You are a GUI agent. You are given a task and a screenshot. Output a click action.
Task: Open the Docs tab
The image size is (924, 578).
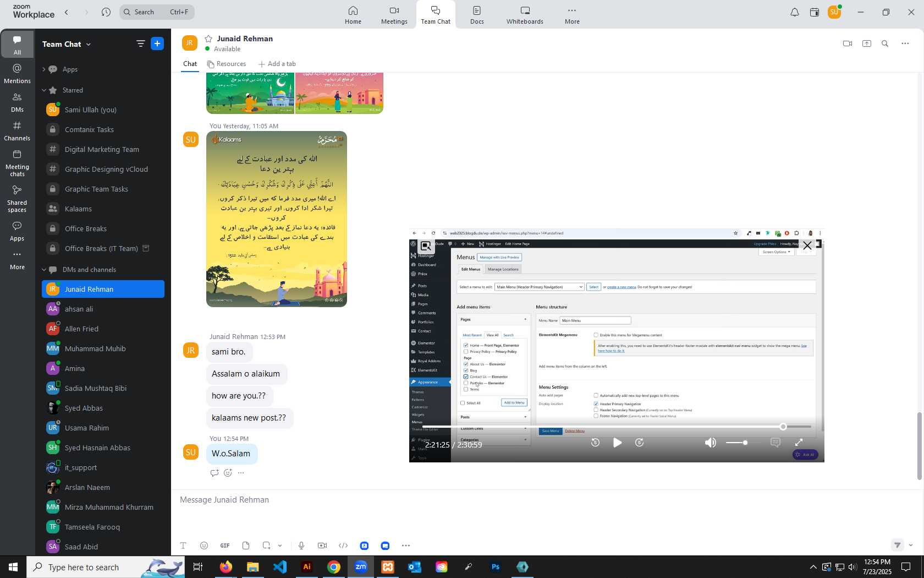[477, 15]
